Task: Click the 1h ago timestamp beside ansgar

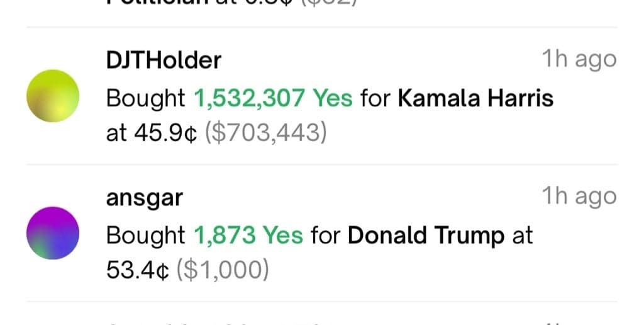Action: tap(579, 197)
